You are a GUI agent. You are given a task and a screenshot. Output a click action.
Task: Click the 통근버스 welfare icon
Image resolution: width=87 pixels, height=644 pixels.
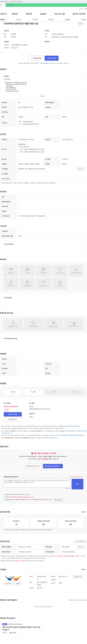[x=11, y=271]
